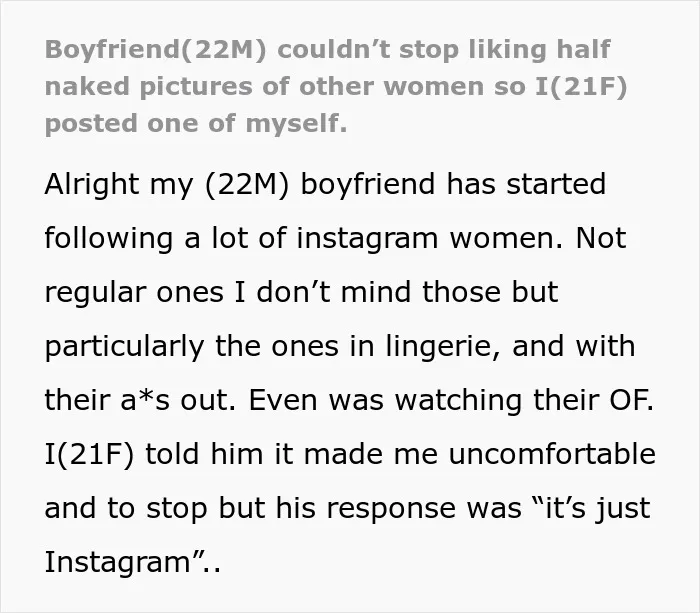The height and width of the screenshot is (613, 700).
Task: Click the gray post title text
Action: (x=336, y=87)
